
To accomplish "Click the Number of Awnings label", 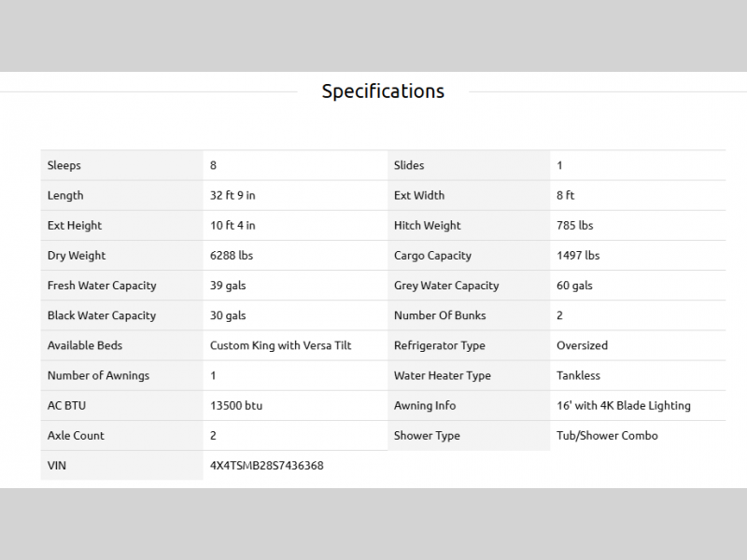I will pos(98,375).
